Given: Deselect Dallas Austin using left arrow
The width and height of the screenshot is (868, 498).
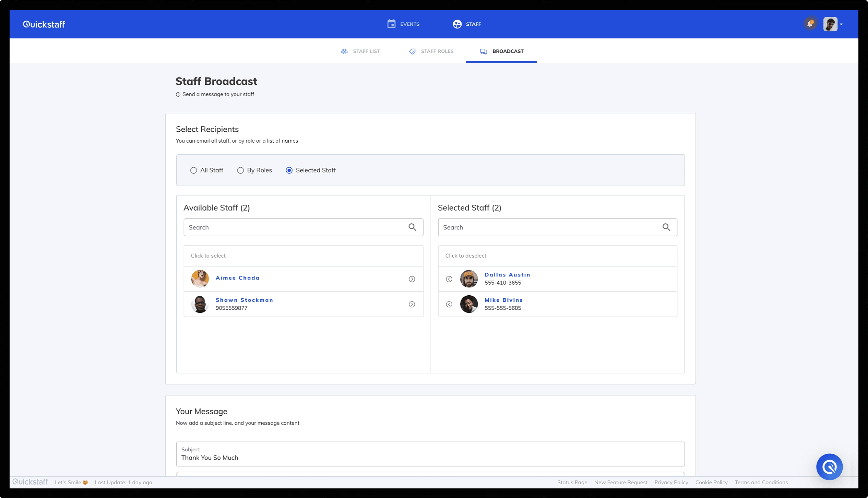Looking at the screenshot, I should pyautogui.click(x=449, y=279).
